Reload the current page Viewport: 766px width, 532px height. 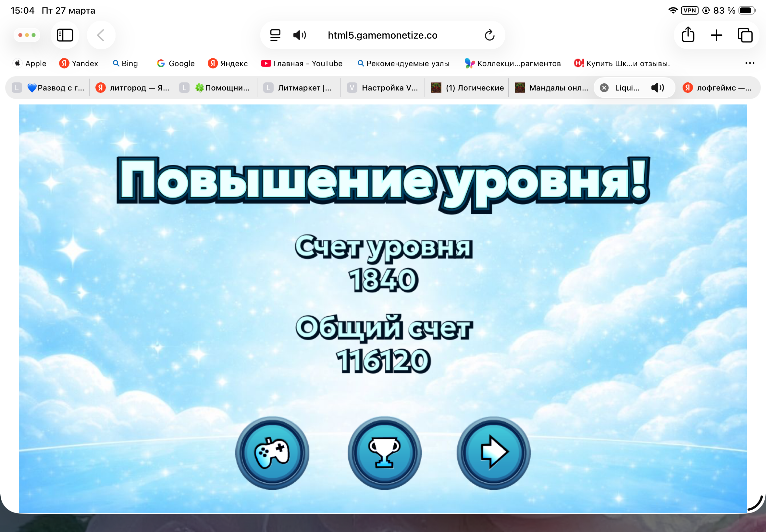(489, 35)
